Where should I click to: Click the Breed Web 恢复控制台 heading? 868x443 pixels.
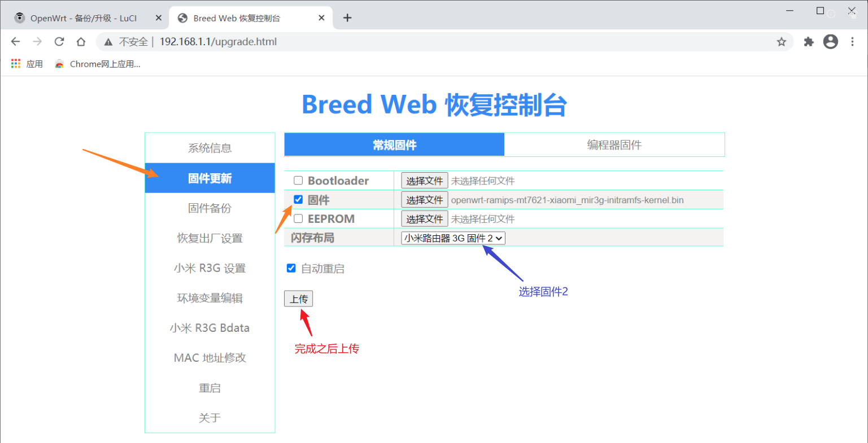[434, 105]
